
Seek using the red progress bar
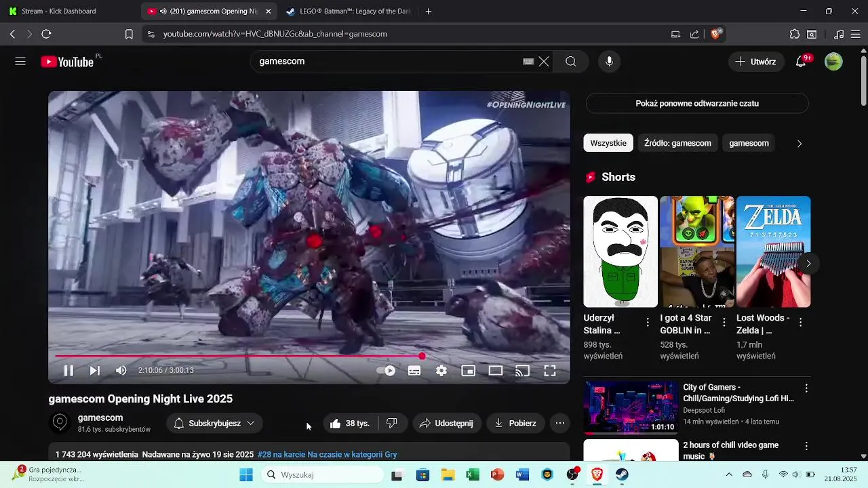[309, 356]
